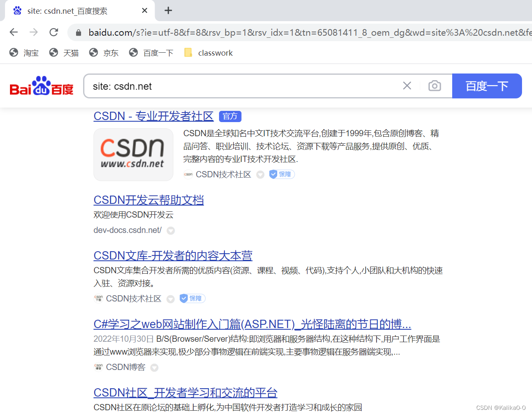The height and width of the screenshot is (414, 532).
Task: Click the CSDN技术社区 source under the first result
Action: [223, 174]
